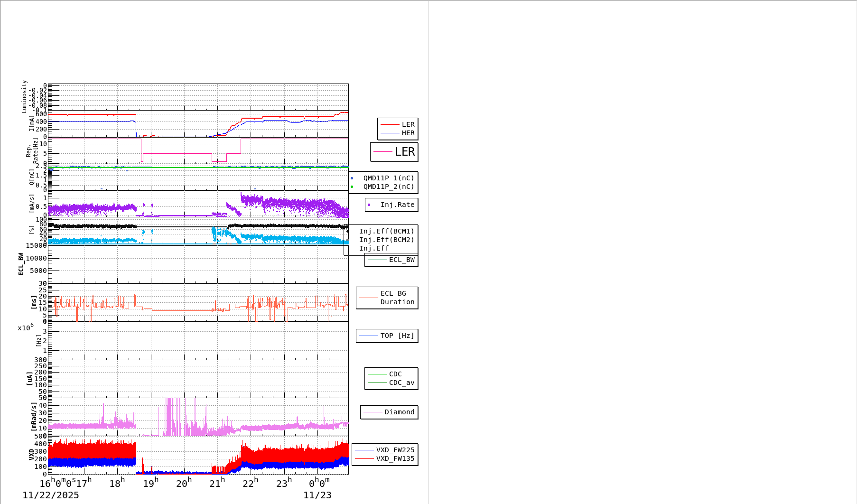Click the bold ECL_BW y-axis label
The height and width of the screenshot is (504, 857).
(x=21, y=264)
